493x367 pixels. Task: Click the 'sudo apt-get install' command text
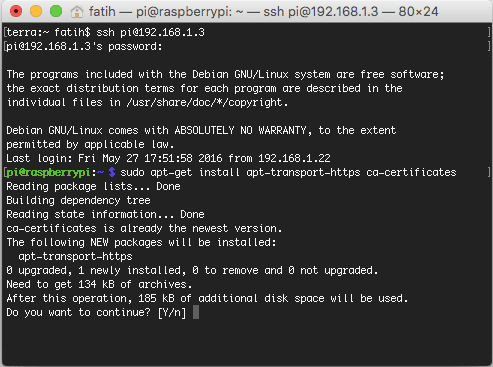point(180,172)
